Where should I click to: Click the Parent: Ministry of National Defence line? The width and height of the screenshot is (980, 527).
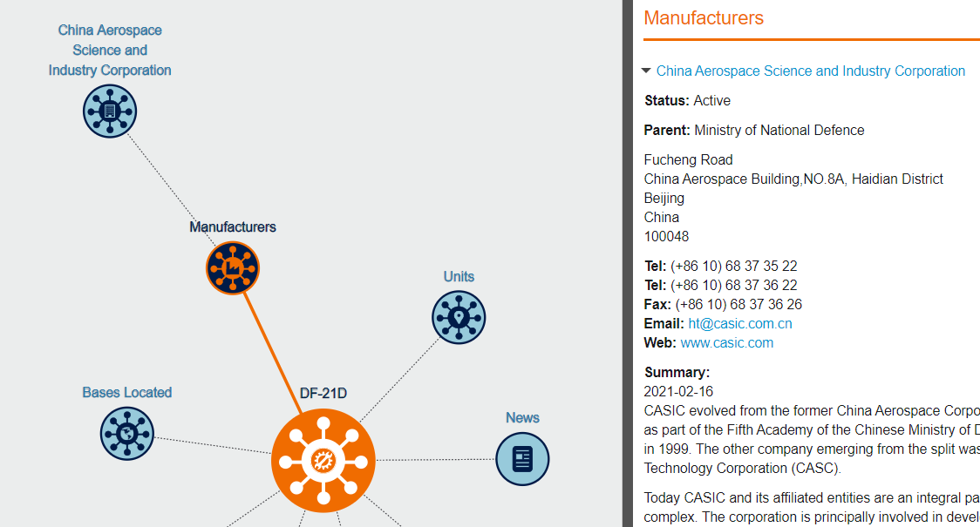click(754, 130)
